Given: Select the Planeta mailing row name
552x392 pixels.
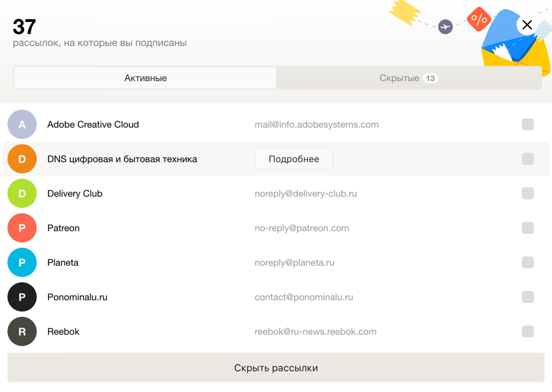Looking at the screenshot, I should 63,262.
